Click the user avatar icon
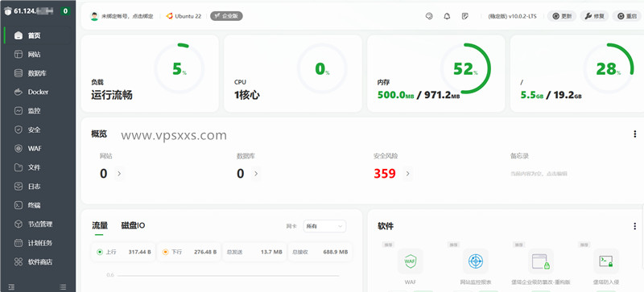This screenshot has height=292, width=644. (94, 16)
